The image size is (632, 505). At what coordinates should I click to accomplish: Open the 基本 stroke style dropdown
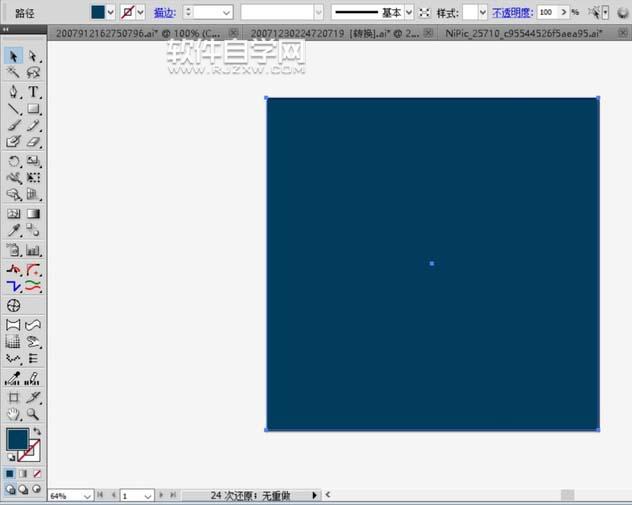coord(409,12)
